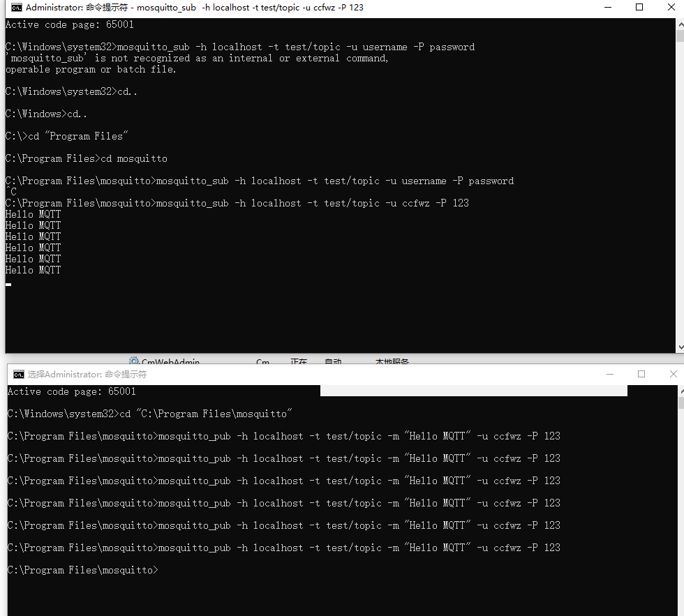Click the cmd icon in the top window title bar
The image size is (684, 616).
17,8
